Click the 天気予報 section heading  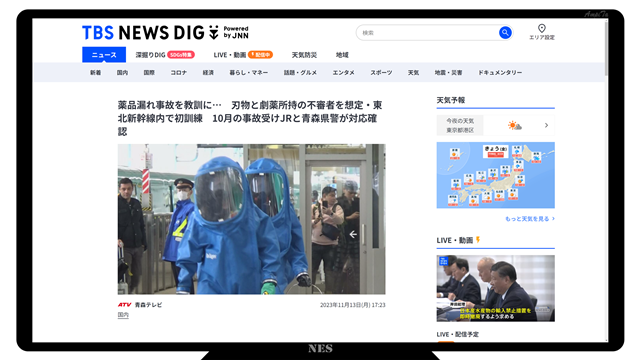[451, 100]
